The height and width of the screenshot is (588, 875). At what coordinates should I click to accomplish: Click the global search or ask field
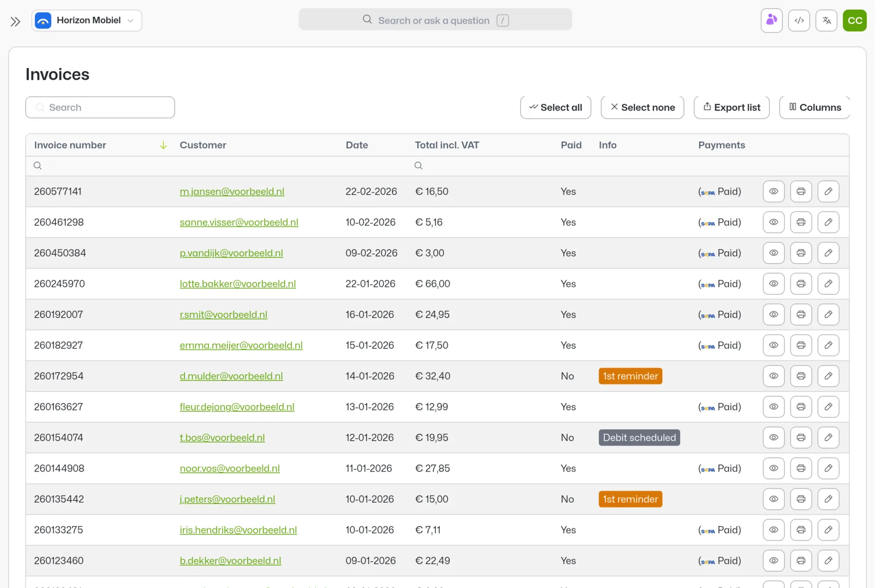[x=435, y=20]
